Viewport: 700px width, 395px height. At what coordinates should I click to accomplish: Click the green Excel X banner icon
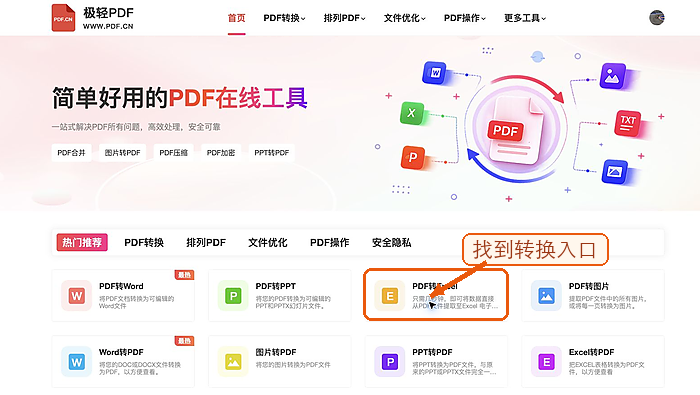pos(412,113)
